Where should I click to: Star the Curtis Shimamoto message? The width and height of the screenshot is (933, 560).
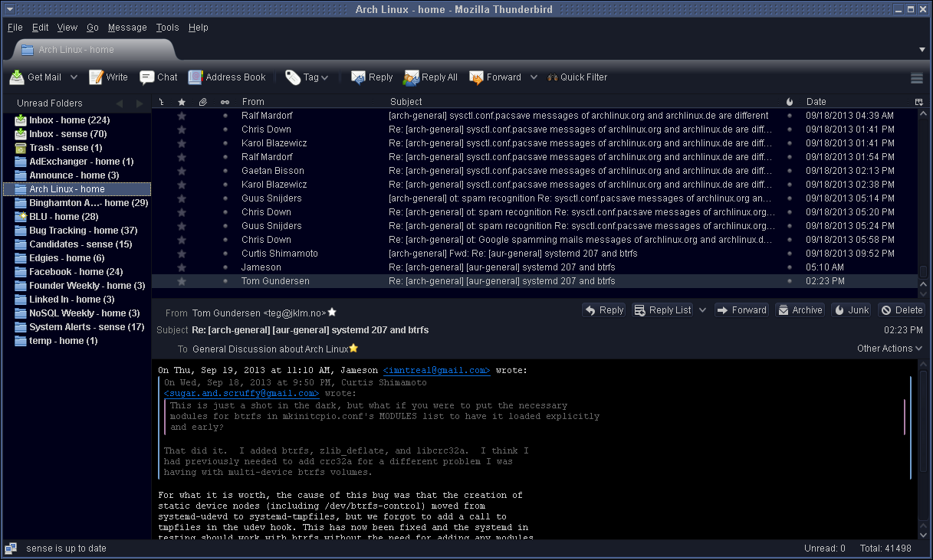click(x=182, y=254)
